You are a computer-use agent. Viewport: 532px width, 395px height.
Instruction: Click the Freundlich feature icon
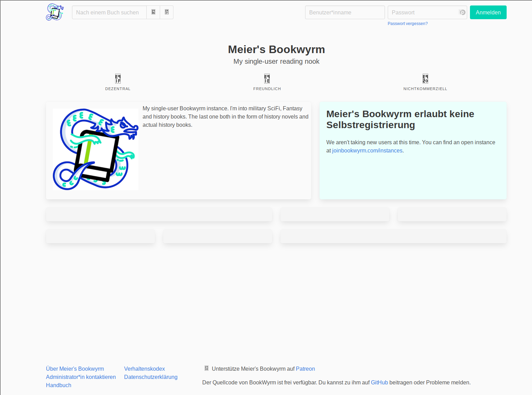[x=267, y=78]
